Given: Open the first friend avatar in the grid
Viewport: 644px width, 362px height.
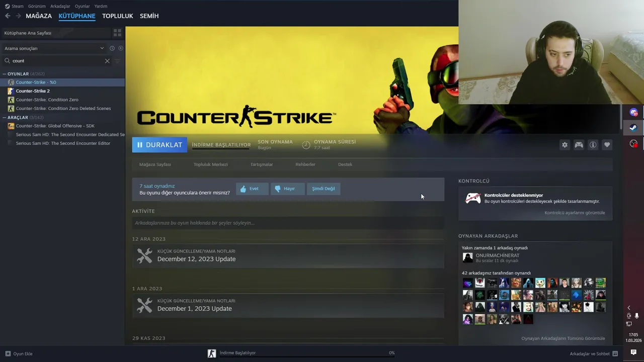Looking at the screenshot, I should (468, 283).
